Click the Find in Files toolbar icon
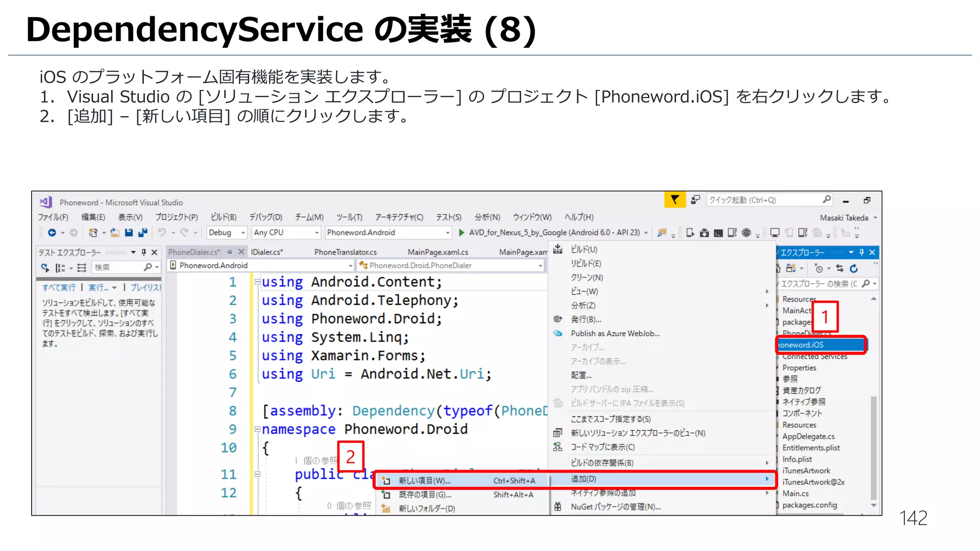 point(662,232)
